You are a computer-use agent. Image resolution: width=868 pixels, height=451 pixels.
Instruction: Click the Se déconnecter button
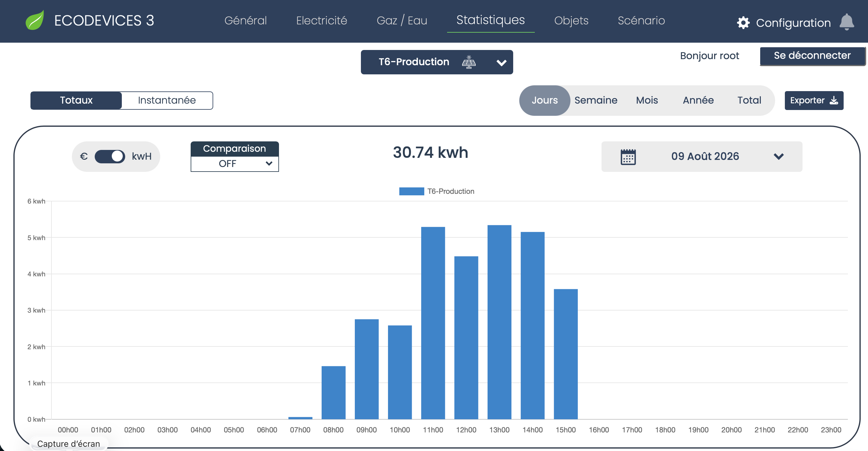[812, 56]
